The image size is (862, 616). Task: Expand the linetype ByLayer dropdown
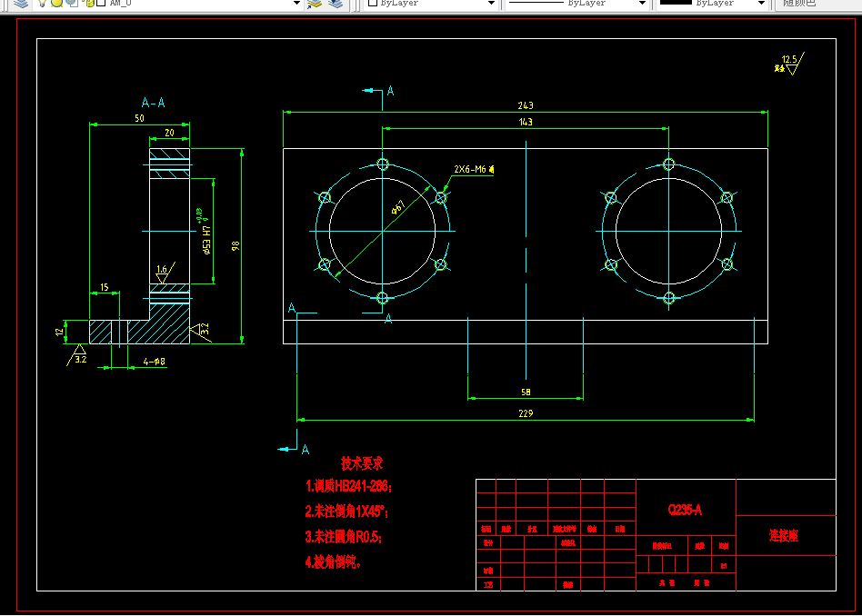click(x=642, y=3)
